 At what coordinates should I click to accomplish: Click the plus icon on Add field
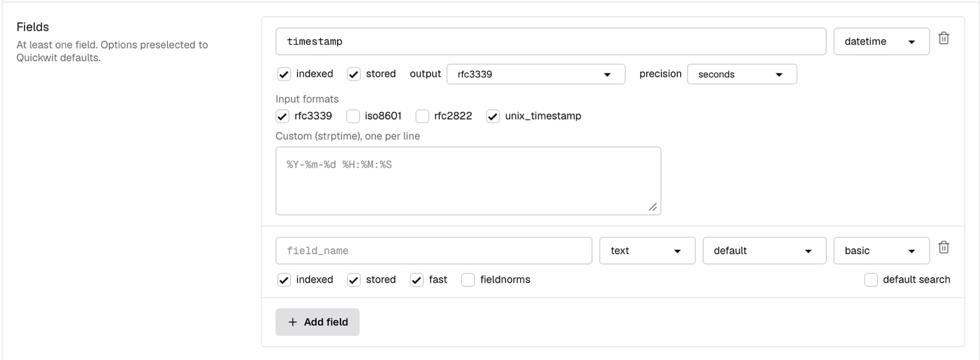coord(293,322)
